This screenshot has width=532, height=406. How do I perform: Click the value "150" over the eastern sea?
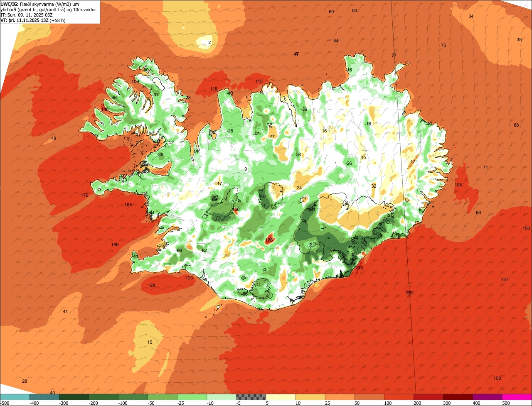(x=526, y=228)
